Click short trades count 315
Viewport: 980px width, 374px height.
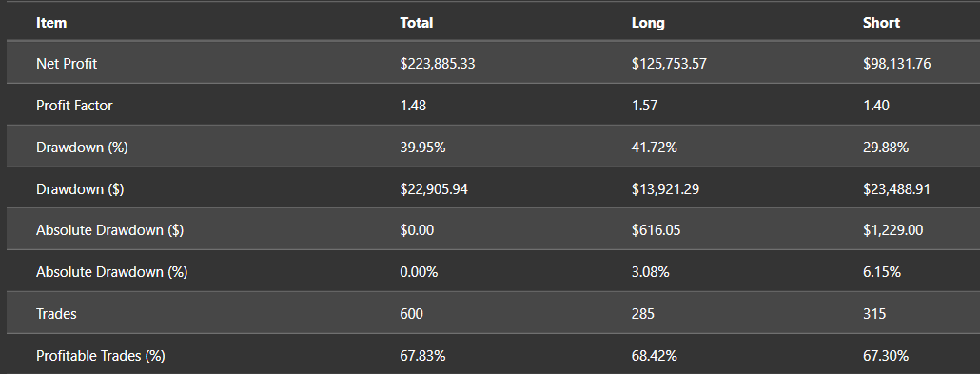[874, 313]
